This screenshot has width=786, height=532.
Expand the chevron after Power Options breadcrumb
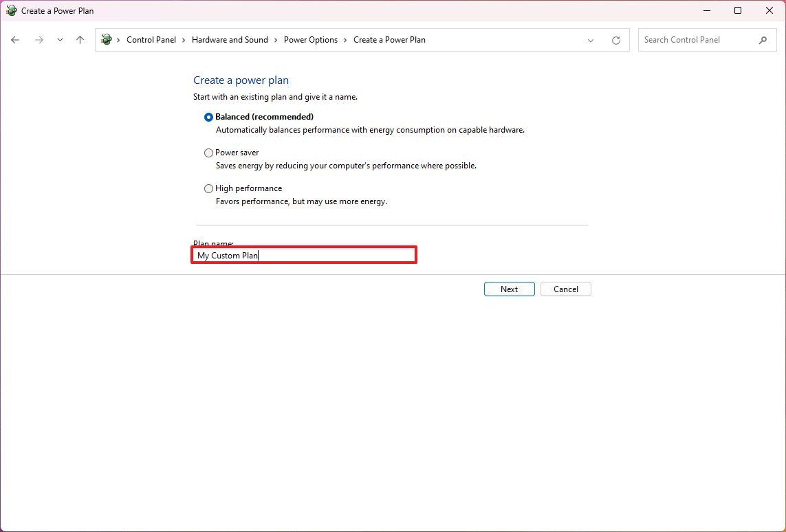point(345,40)
